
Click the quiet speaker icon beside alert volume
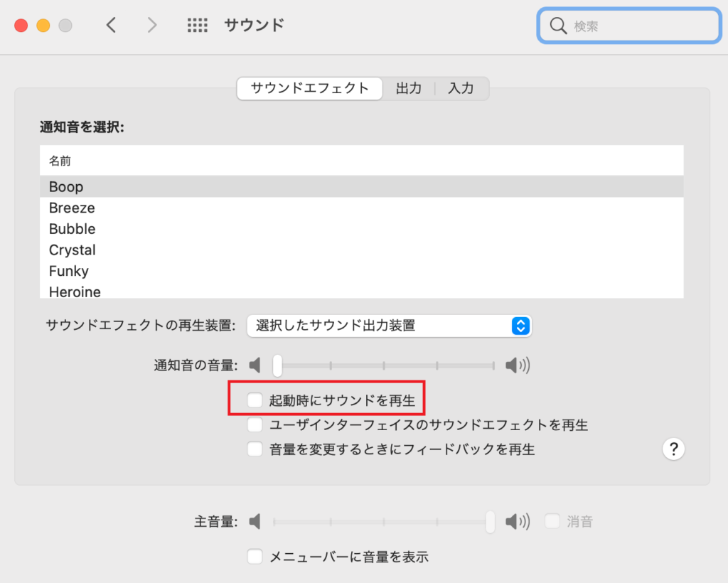pyautogui.click(x=255, y=365)
